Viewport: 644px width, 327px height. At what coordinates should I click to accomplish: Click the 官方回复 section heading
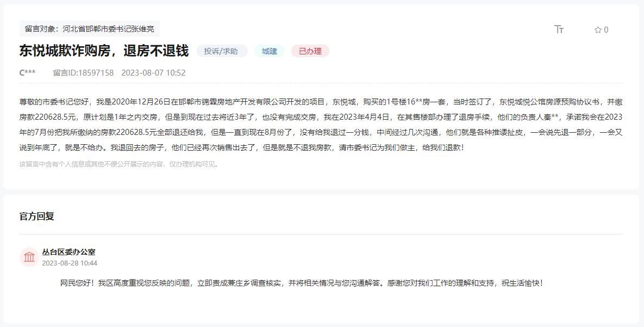coord(37,217)
